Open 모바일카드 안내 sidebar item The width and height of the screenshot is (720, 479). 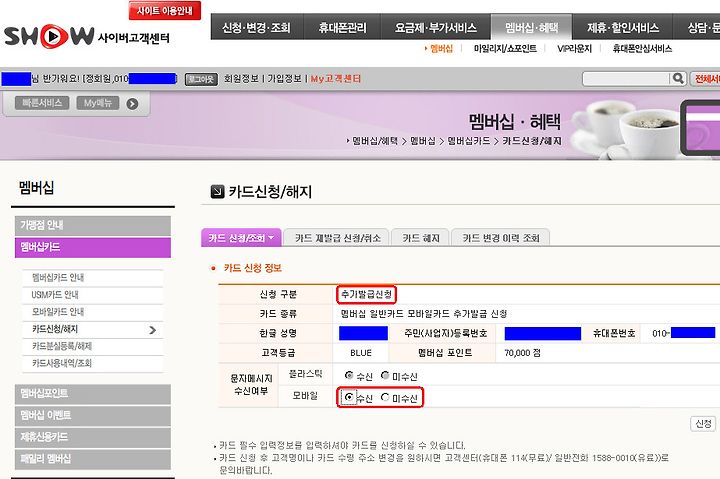tap(58, 312)
